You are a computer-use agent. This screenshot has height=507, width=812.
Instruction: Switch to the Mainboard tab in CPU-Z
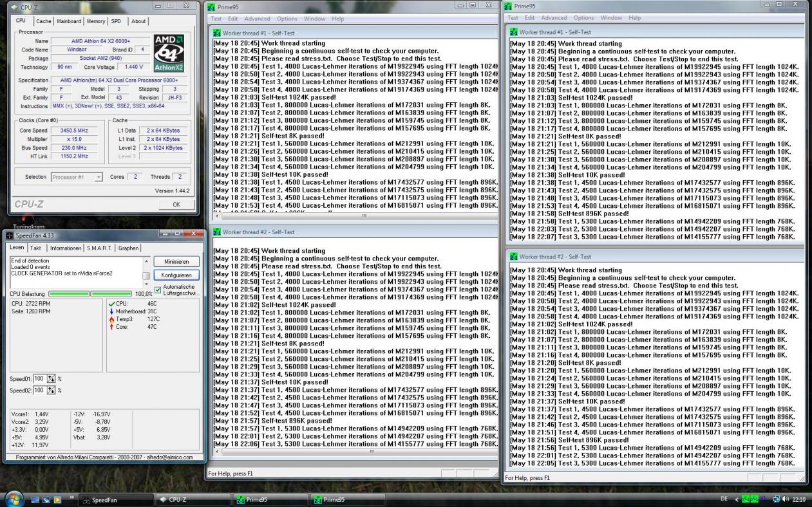click(x=69, y=21)
